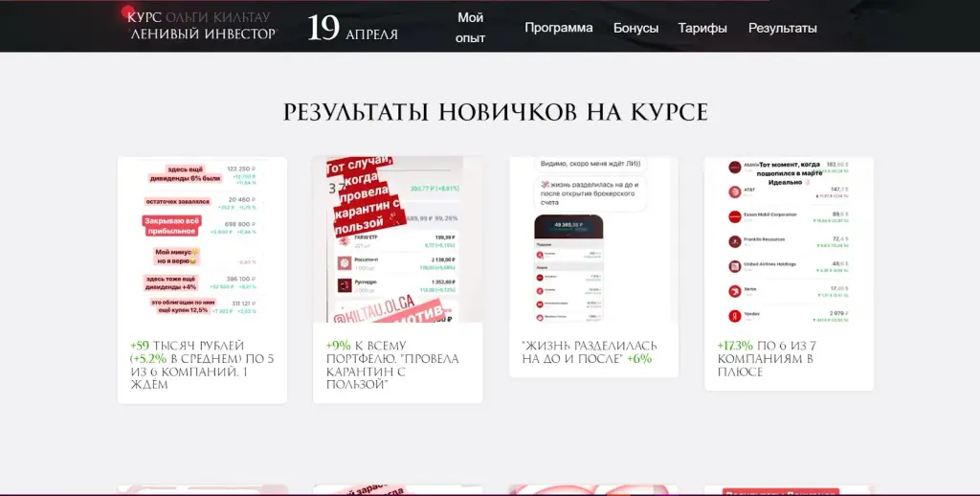Click the 'остаточек завалялся' label

point(177,202)
